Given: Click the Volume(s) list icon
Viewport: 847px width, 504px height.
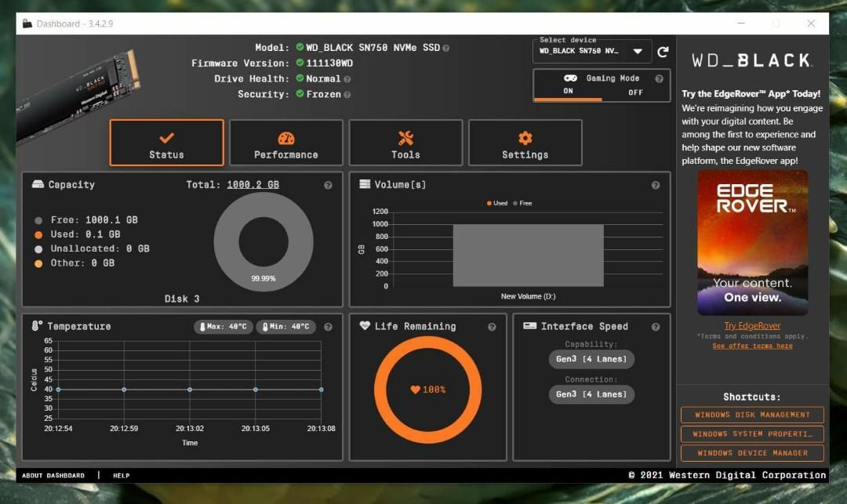Looking at the screenshot, I should coord(365,184).
